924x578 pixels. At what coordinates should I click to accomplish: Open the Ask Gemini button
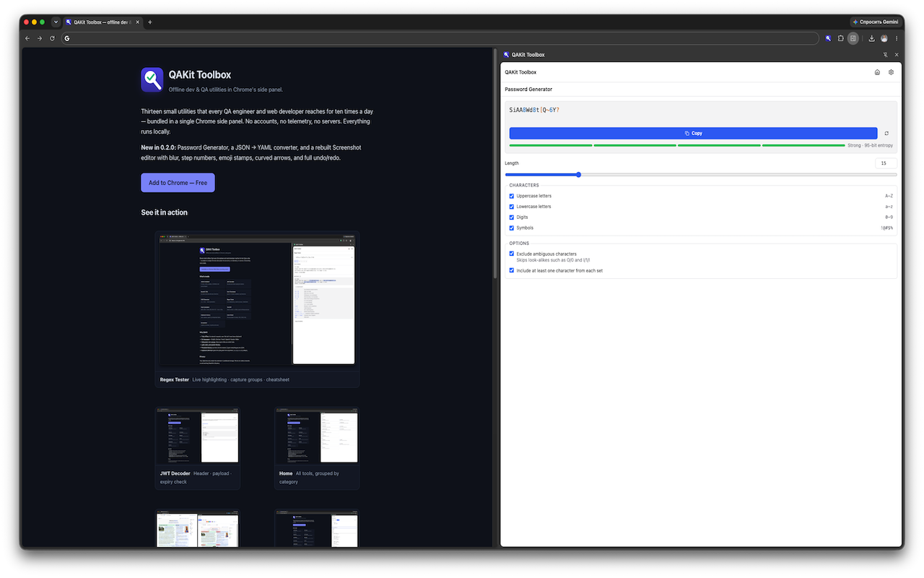876,22
